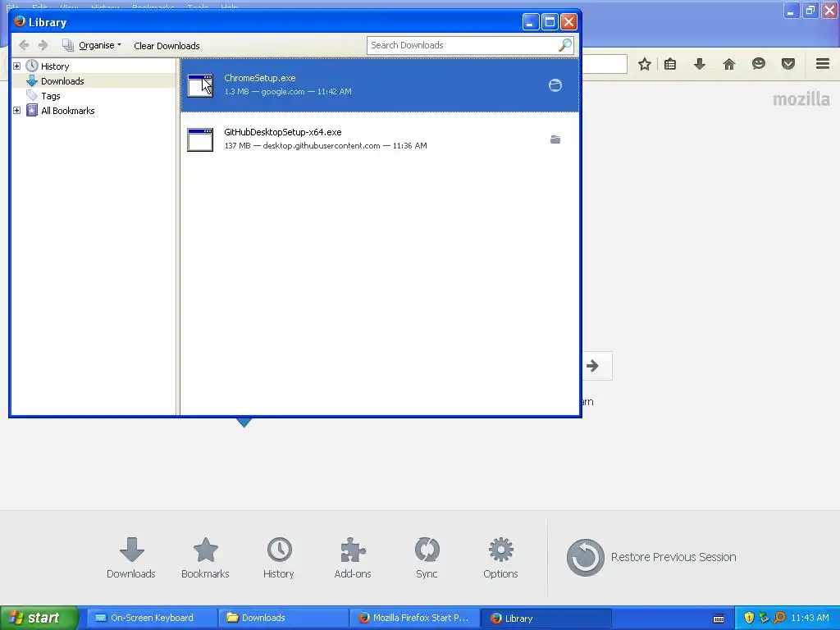Maximize the Library window
Screen dimensions: 840x630
(x=549, y=22)
